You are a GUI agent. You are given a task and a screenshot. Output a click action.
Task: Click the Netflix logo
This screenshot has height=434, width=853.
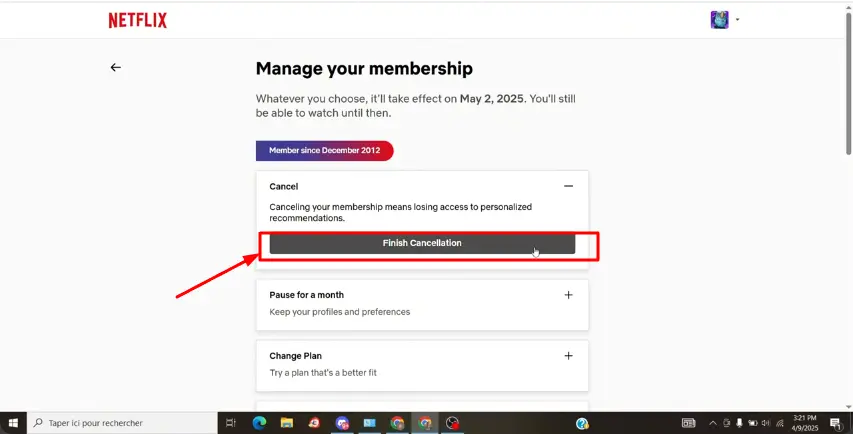point(138,20)
